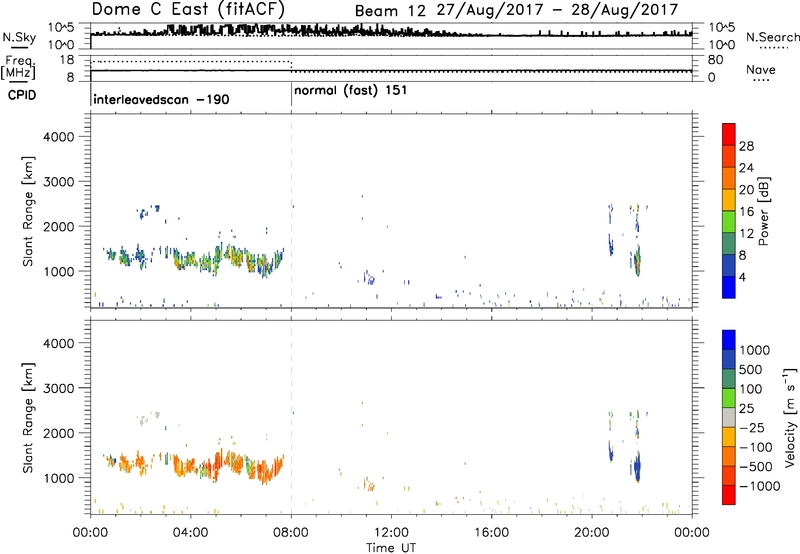This screenshot has height=554, width=800.
Task: Click the date range '27/Aug/2017 - 28/Aug/2017'
Action: pos(557,10)
